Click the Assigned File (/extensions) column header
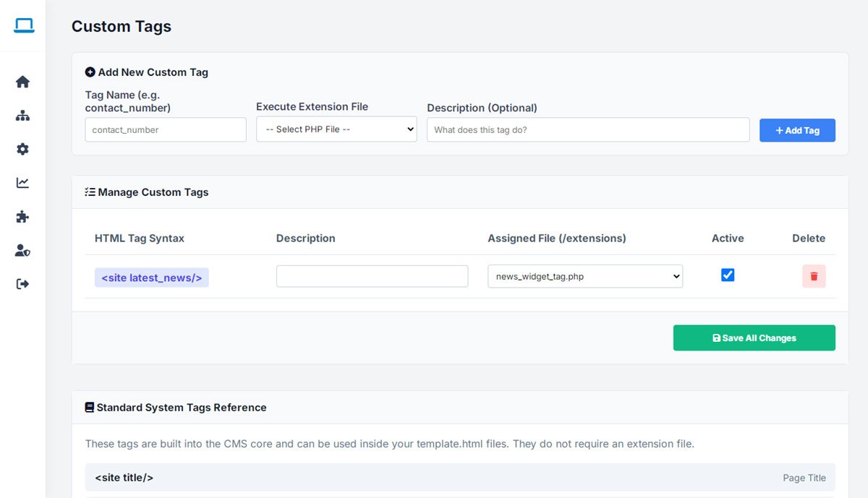The width and height of the screenshot is (868, 498). [557, 238]
